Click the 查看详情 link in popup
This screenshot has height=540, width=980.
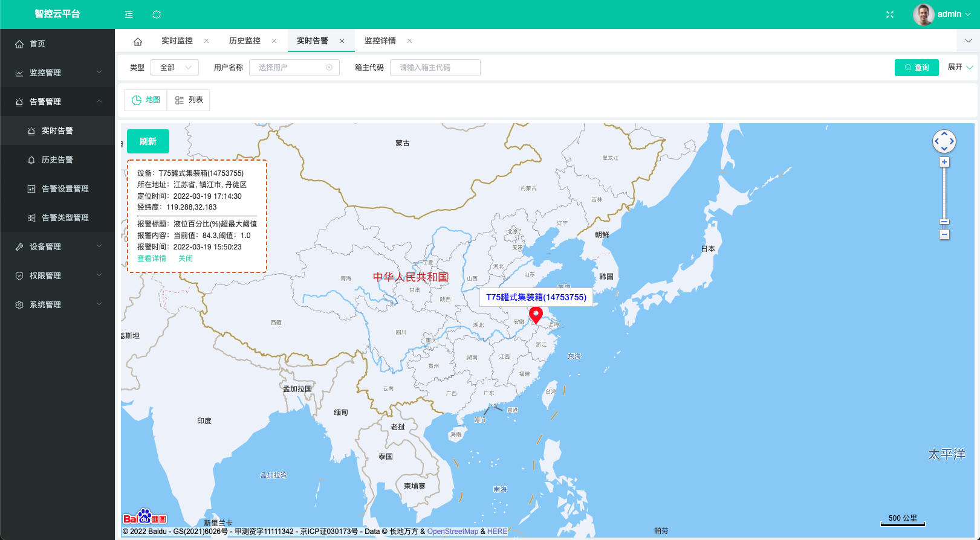152,259
